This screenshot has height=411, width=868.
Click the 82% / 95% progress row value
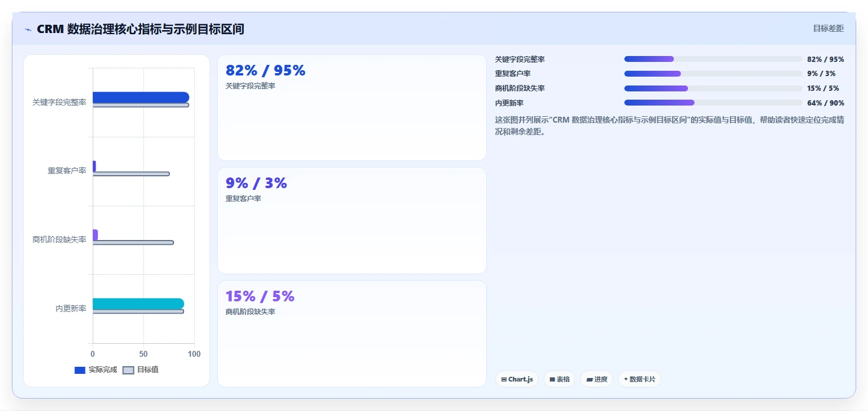point(826,60)
